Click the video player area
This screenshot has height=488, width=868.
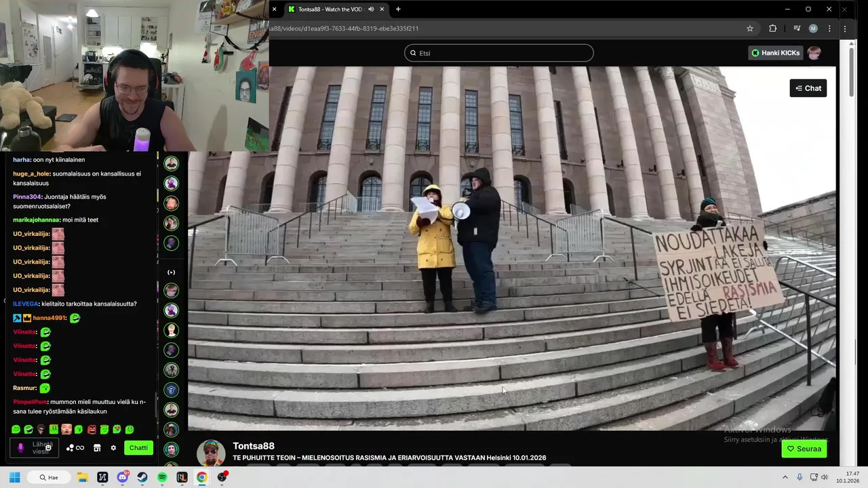pyautogui.click(x=512, y=248)
